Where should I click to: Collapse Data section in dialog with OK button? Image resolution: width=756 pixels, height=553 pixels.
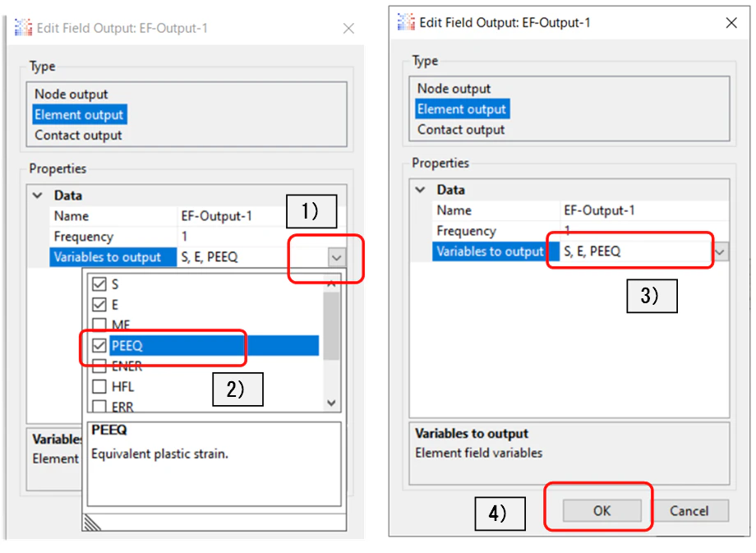coord(421,190)
